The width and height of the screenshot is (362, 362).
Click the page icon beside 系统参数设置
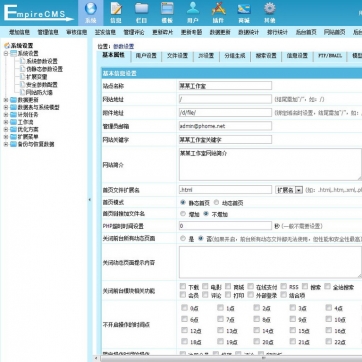coord(22,61)
